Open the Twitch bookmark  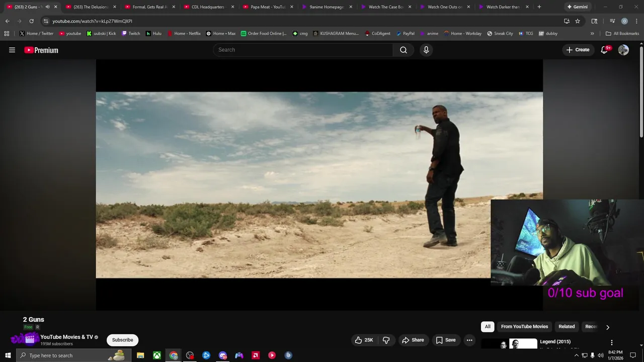[130, 34]
